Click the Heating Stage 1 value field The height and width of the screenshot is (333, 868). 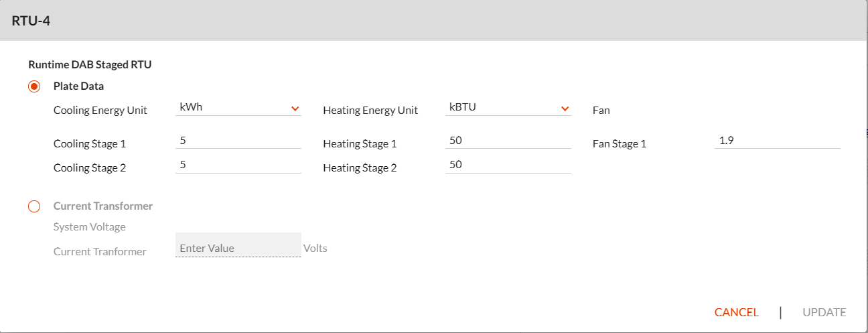pos(508,141)
